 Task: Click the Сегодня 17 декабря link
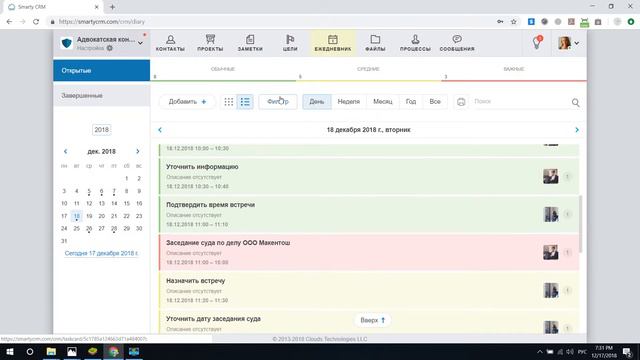(x=101, y=253)
